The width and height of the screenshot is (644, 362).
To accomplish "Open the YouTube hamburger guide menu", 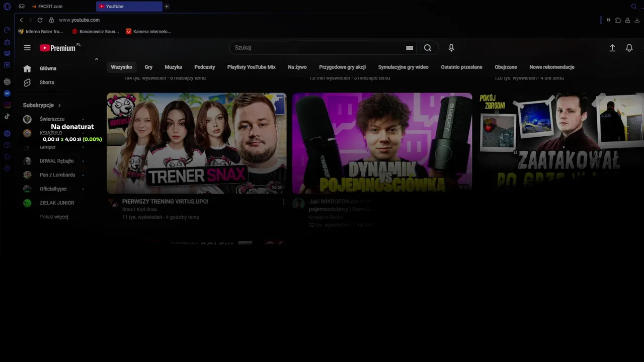I will pos(27,48).
